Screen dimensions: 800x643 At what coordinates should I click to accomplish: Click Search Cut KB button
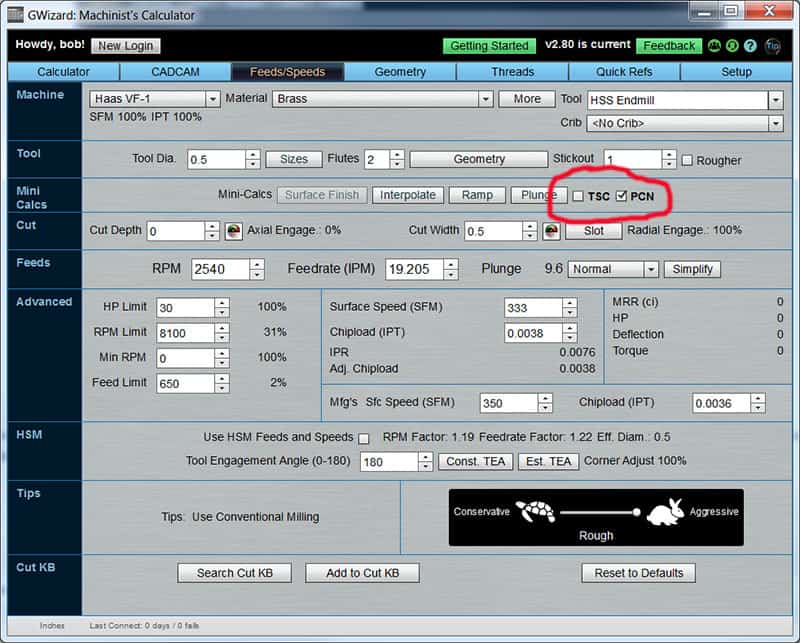click(235, 573)
